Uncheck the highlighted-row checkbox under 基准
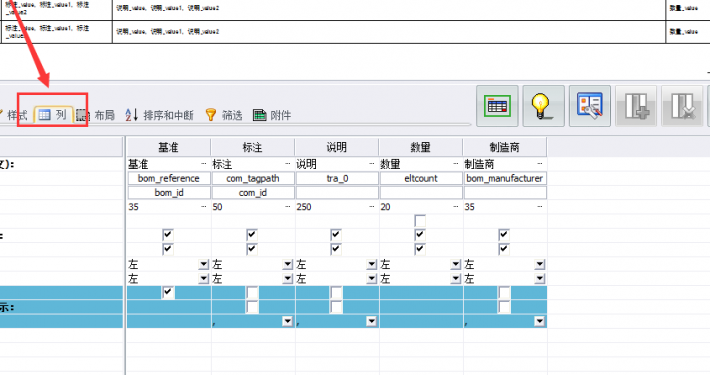 [x=168, y=292]
